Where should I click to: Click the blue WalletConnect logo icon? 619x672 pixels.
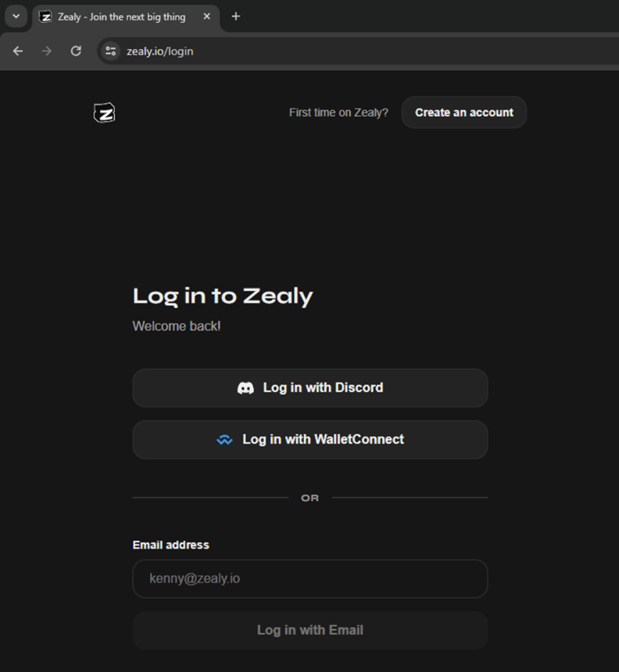[x=225, y=440]
